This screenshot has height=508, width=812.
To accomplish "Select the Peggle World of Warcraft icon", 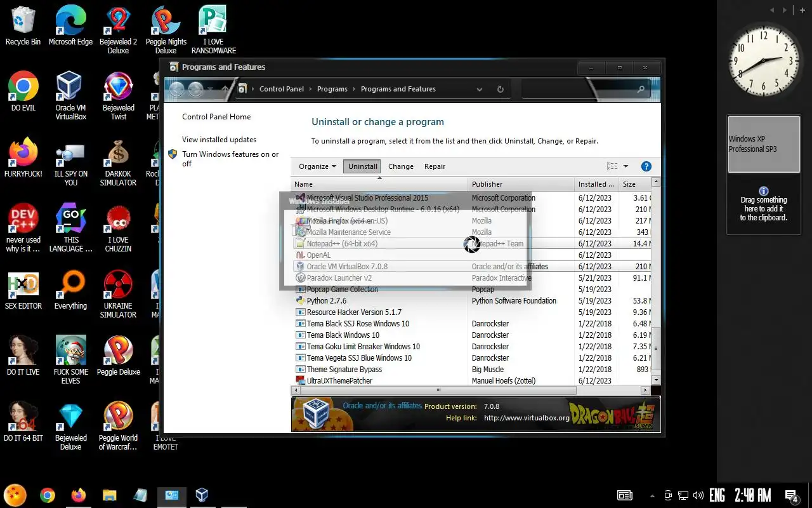I will 118,426.
